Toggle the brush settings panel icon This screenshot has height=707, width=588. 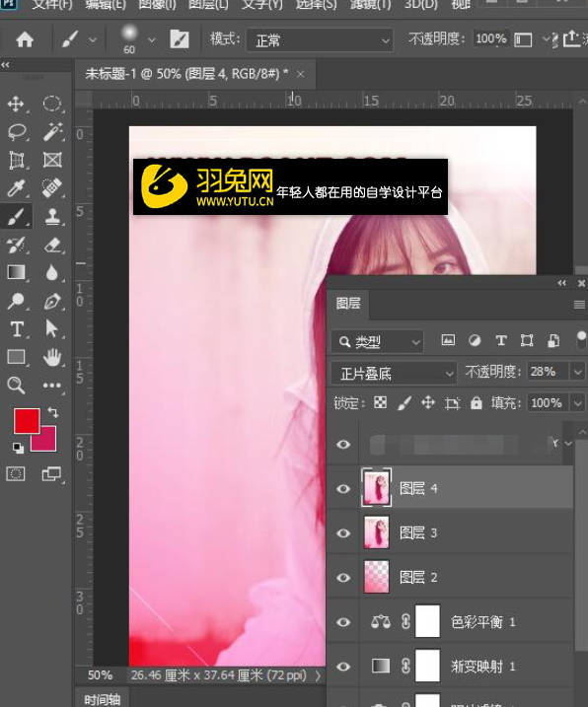pos(180,39)
